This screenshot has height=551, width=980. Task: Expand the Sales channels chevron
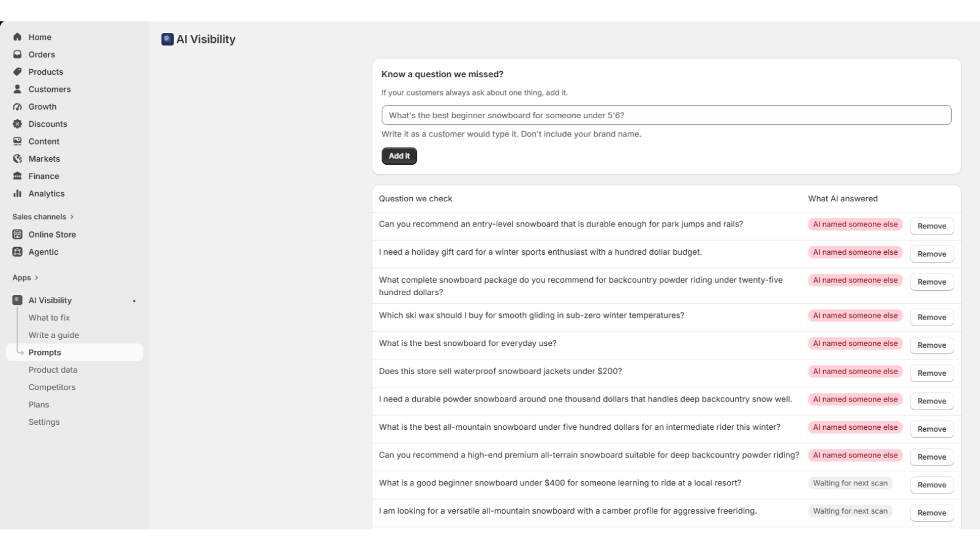pyautogui.click(x=72, y=217)
